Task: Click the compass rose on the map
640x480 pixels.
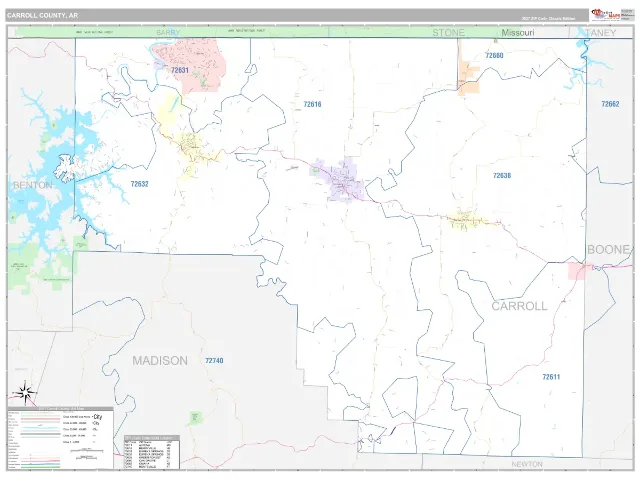Action: tap(25, 393)
